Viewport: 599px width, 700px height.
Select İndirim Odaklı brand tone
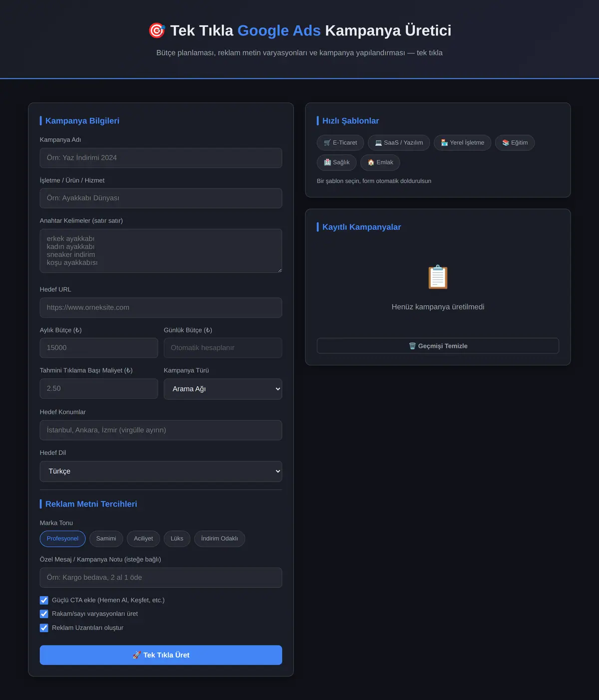coord(219,539)
